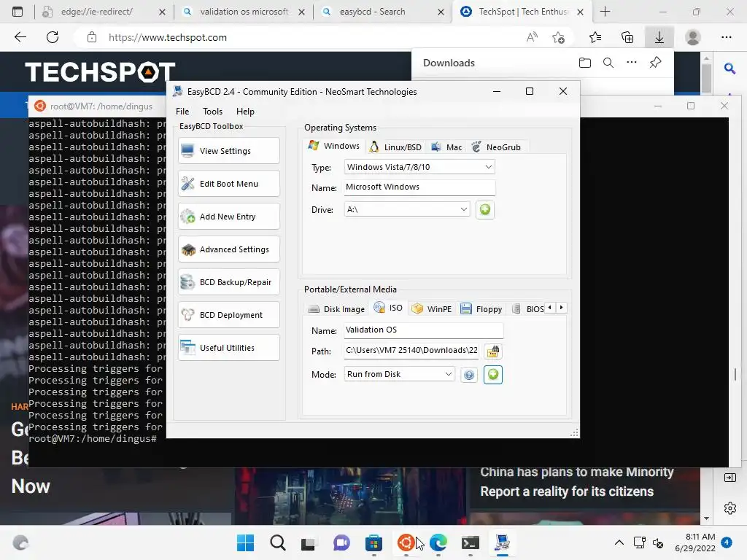This screenshot has height=560, width=747.
Task: Open taskbar Search
Action: tap(278, 542)
